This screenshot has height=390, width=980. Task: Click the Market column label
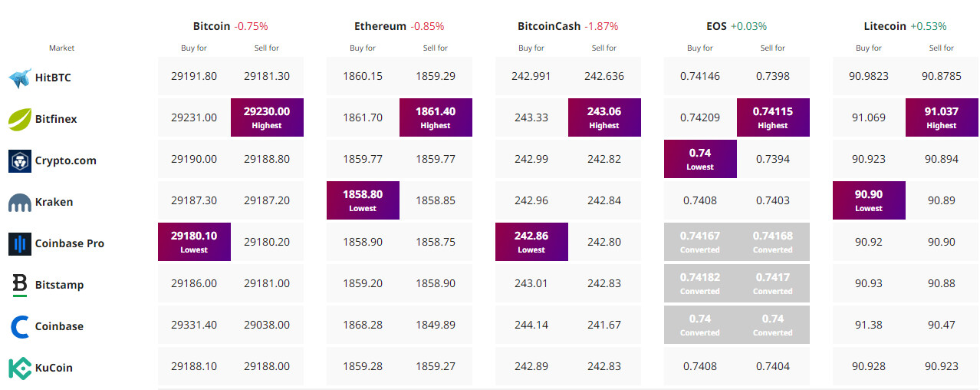(61, 48)
